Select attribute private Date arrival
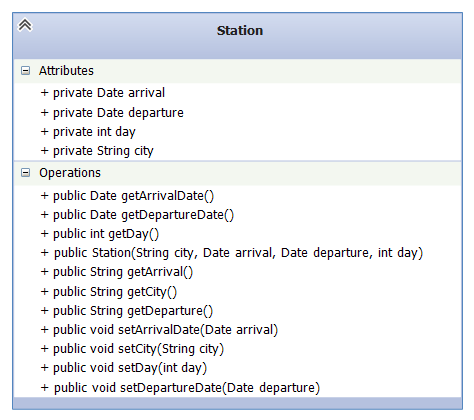The height and width of the screenshot is (420, 474). click(x=103, y=93)
